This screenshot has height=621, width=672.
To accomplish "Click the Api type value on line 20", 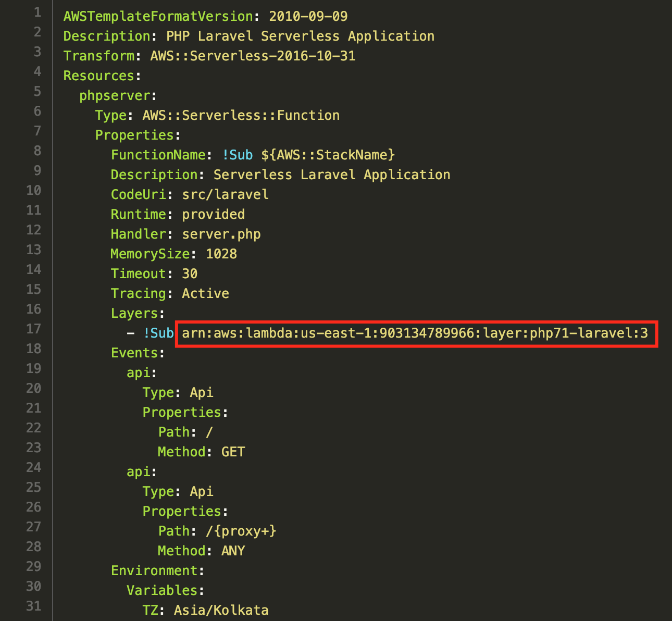I will point(202,392).
